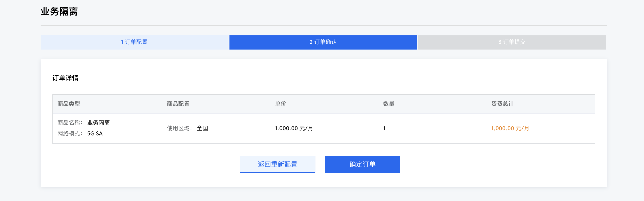
Task: Click the 商品类型 column header
Action: tap(68, 104)
